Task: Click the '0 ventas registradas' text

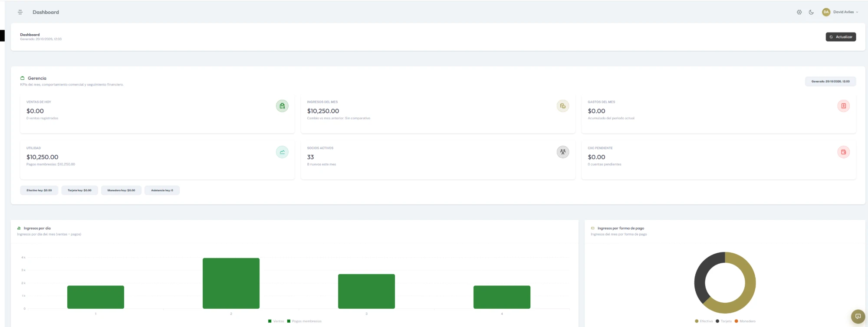Action: [42, 118]
